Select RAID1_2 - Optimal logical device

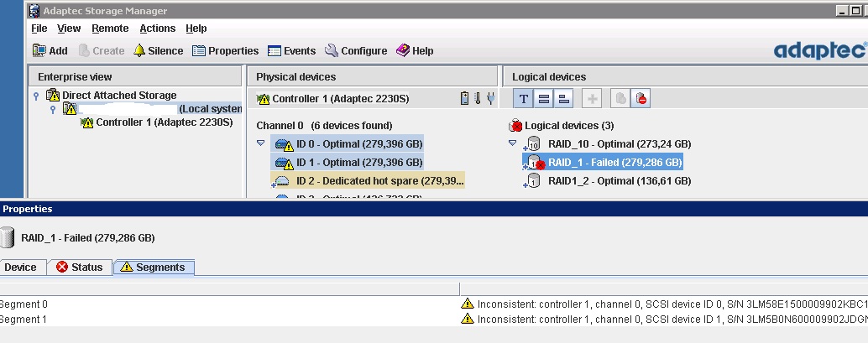(x=620, y=181)
